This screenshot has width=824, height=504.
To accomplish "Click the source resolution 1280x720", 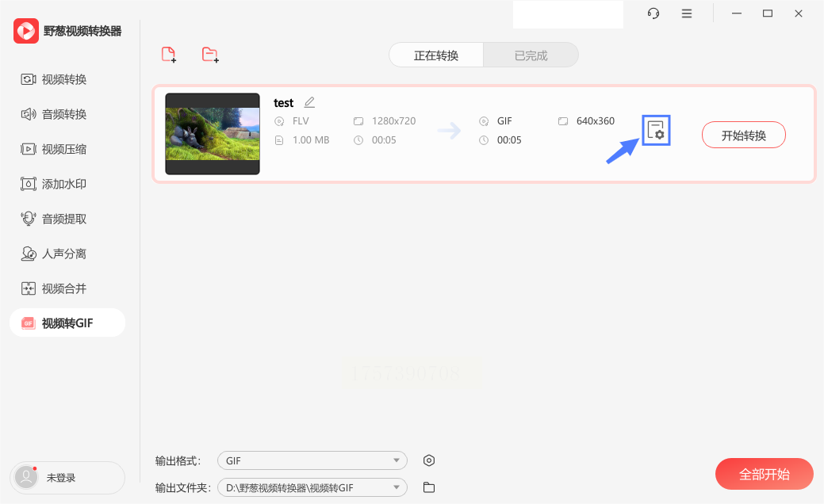I will (x=393, y=121).
